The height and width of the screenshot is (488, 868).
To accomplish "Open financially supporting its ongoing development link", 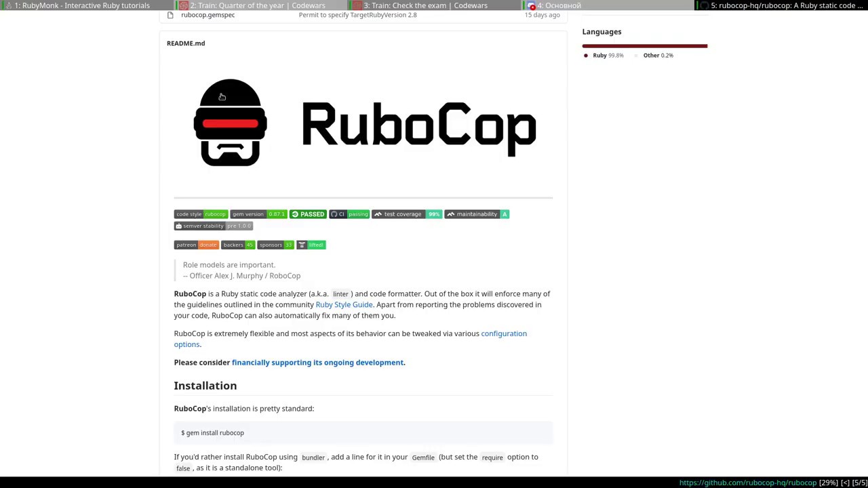I will pos(317,363).
